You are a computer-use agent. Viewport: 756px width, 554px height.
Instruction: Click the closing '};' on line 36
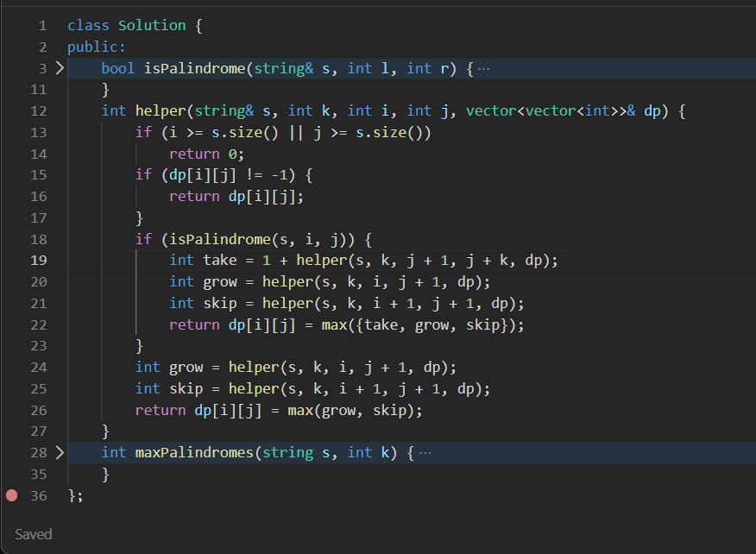coord(75,495)
